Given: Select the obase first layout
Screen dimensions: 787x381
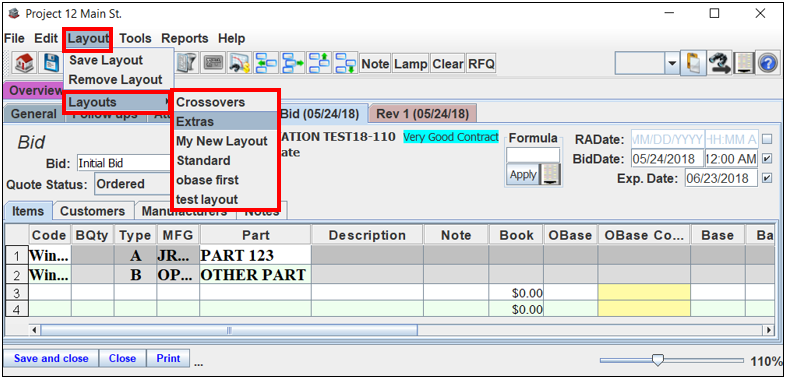Looking at the screenshot, I should (225, 180).
